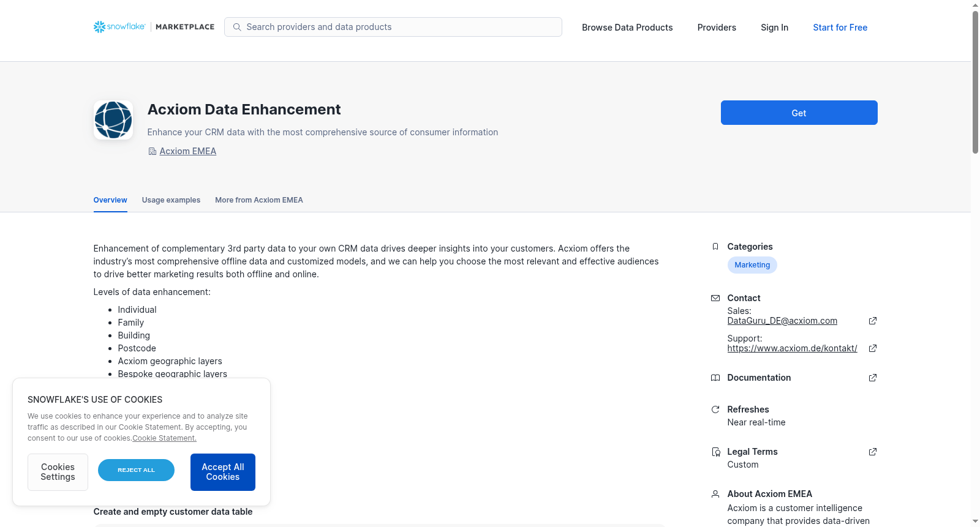Screen dimensions: 980x527
Task: Click the DataGuru_DE@acxiom.com email link
Action: click(x=782, y=321)
